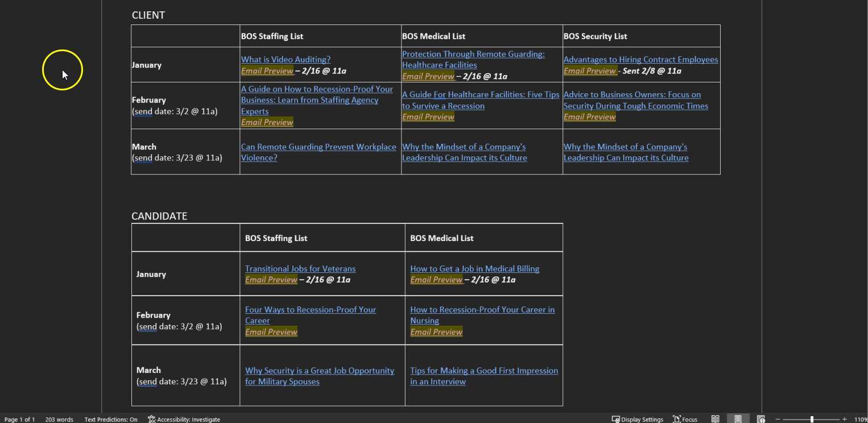Switch to Web Layout view icon
This screenshot has width=868, height=423.
[761, 419]
